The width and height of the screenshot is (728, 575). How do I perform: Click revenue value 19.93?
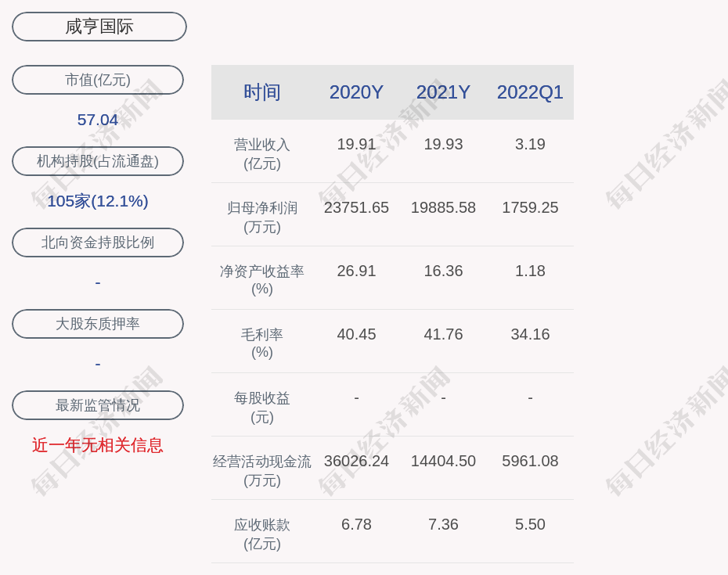pyautogui.click(x=443, y=144)
